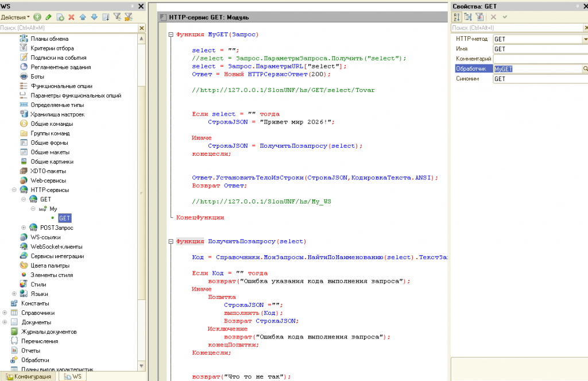Screen dimensions: 588x381
Task: Click the properties search field
Action: [517, 28]
